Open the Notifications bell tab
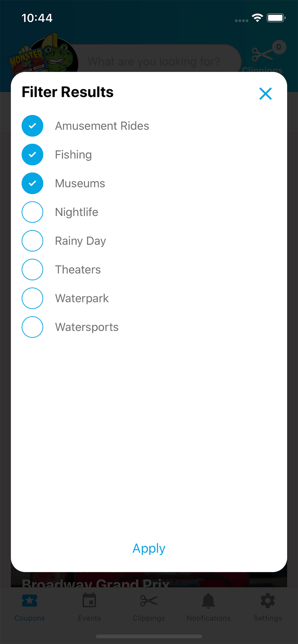 click(208, 607)
